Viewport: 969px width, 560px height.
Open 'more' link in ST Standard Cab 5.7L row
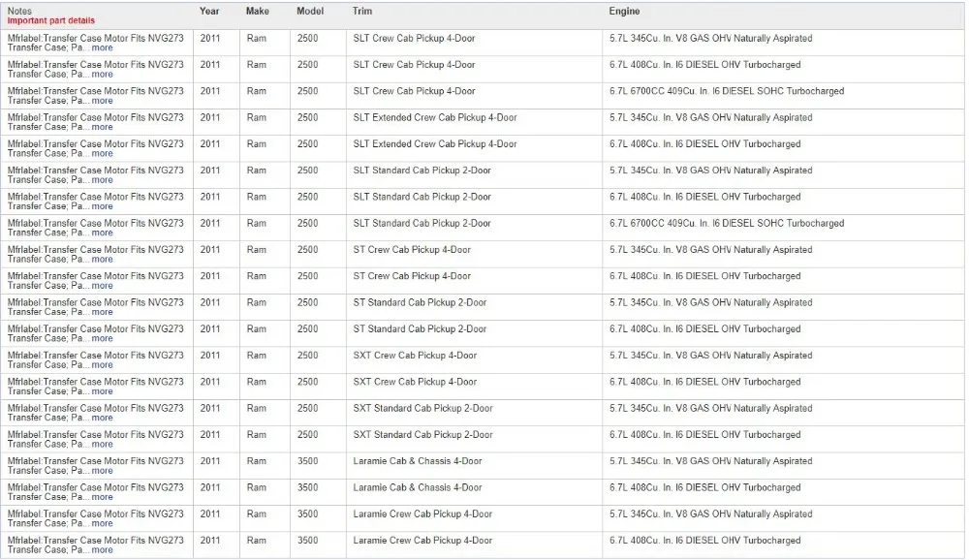click(x=102, y=312)
